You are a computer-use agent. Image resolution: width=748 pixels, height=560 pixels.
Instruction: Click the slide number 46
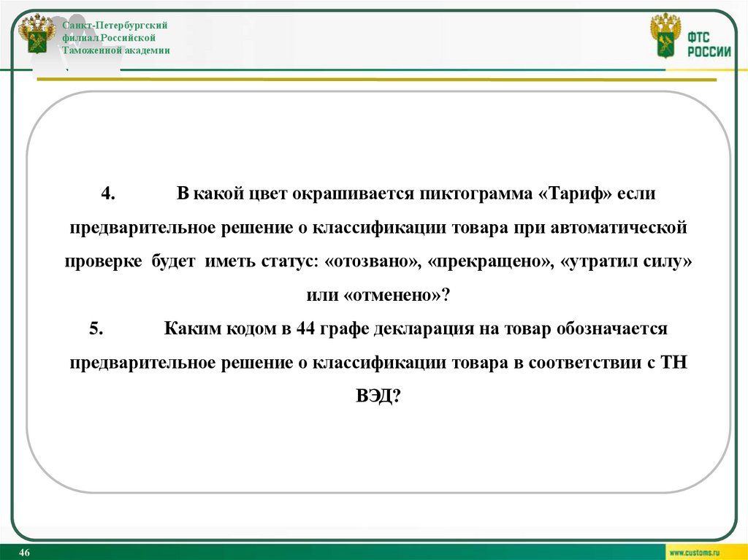tap(24, 553)
